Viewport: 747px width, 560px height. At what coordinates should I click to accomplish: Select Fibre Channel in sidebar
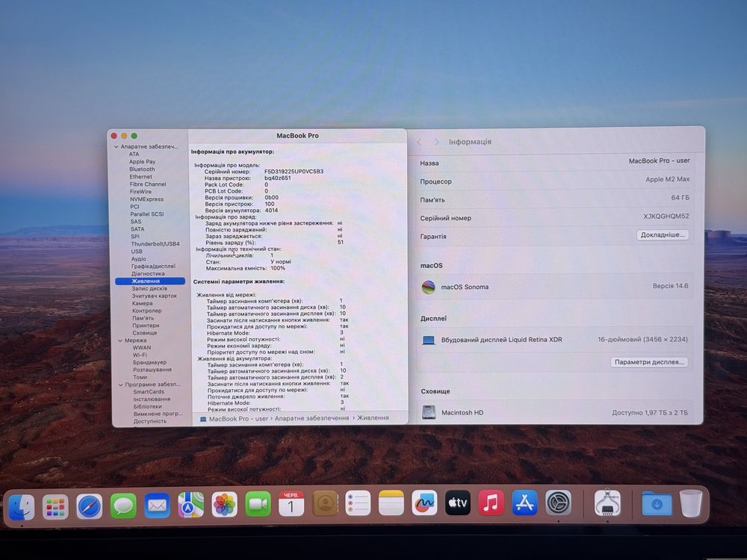click(148, 184)
